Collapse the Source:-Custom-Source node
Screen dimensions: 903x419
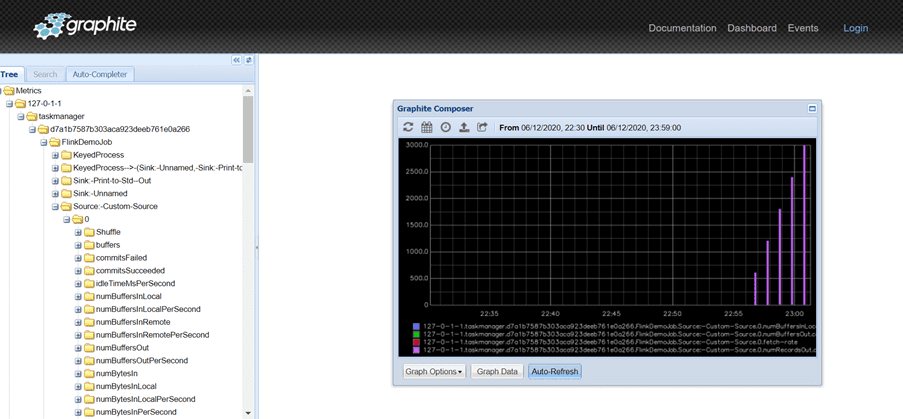(x=55, y=206)
